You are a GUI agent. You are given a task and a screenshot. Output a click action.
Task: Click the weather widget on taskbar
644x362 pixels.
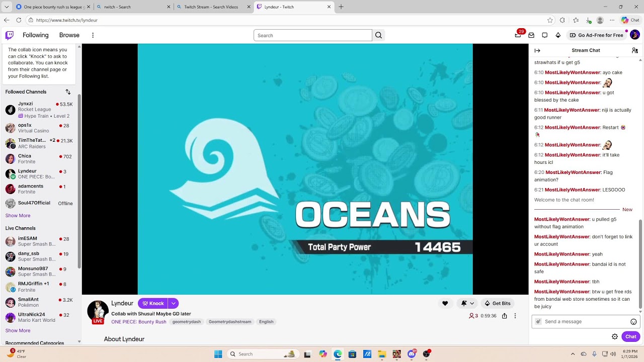16,354
